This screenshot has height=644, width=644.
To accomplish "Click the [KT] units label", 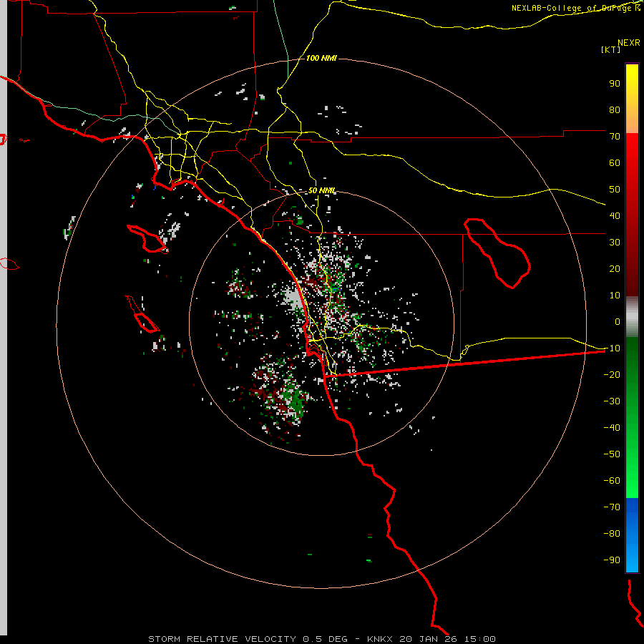I will pyautogui.click(x=610, y=49).
